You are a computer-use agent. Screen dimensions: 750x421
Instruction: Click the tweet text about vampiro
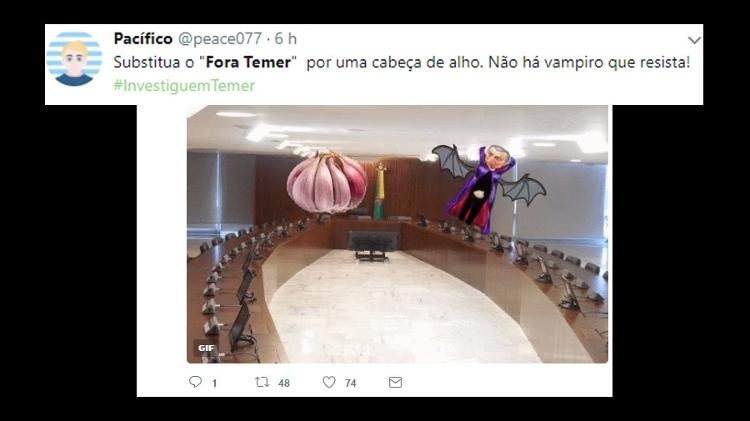pyautogui.click(x=402, y=63)
